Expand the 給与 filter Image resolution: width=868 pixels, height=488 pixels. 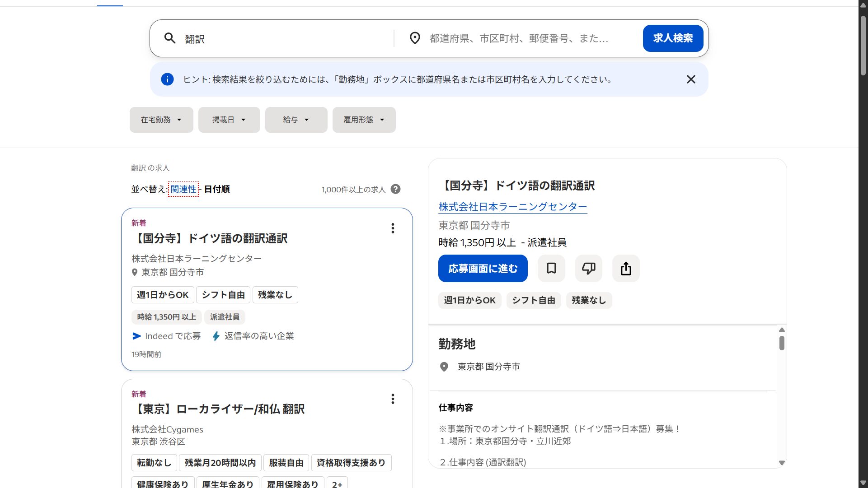click(x=296, y=120)
